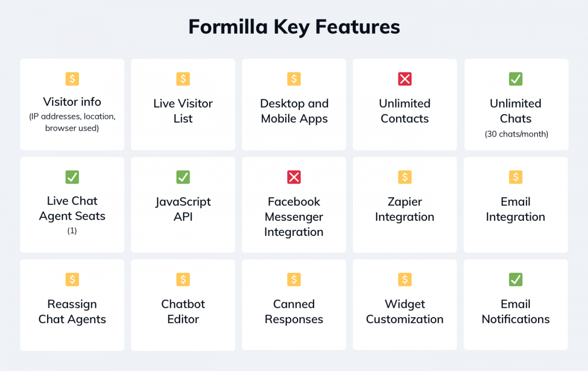The image size is (588, 371).
Task: Click the Formilla Key Features heading
Action: (x=294, y=26)
